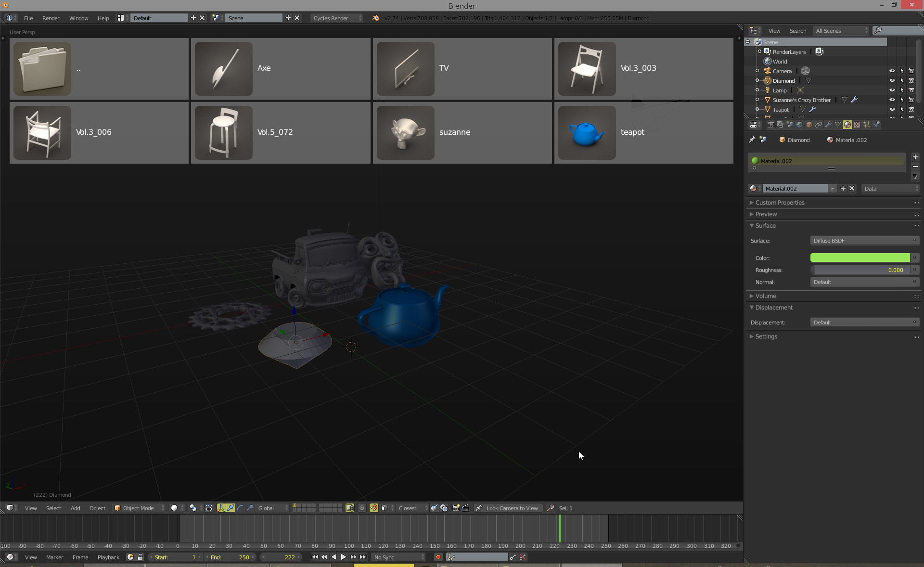Click the delete keyframes icon in timeline
The image size is (924, 567).
coord(523,557)
